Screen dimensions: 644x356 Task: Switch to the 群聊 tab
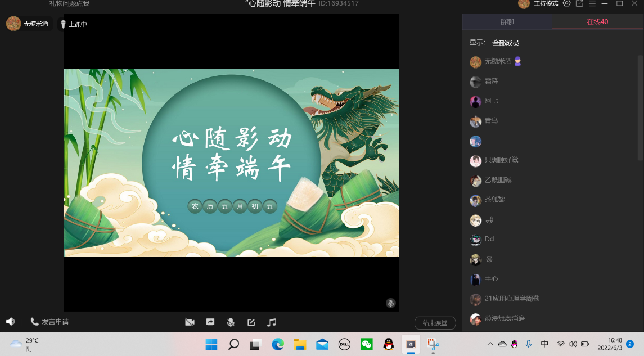coord(507,22)
